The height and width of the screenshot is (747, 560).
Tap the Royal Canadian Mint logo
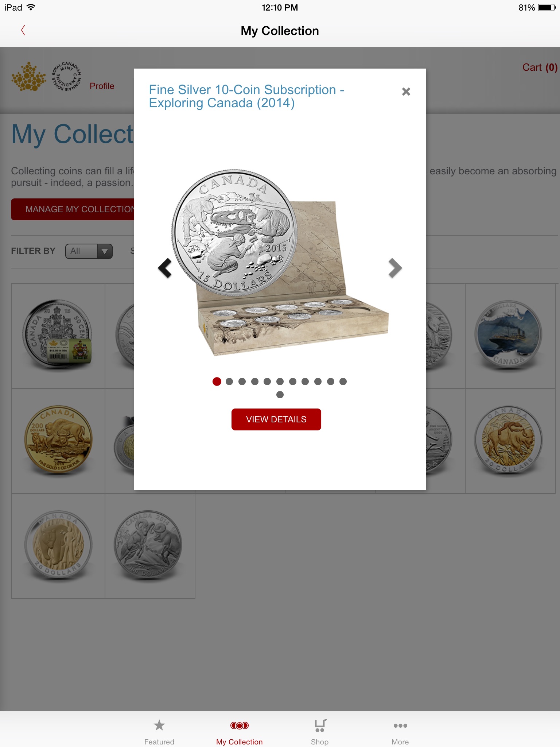(67, 76)
